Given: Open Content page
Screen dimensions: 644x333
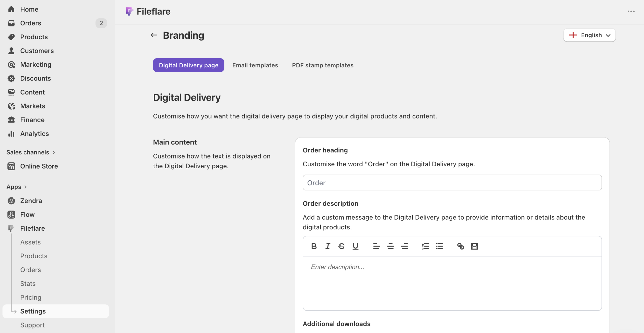Looking at the screenshot, I should [32, 92].
